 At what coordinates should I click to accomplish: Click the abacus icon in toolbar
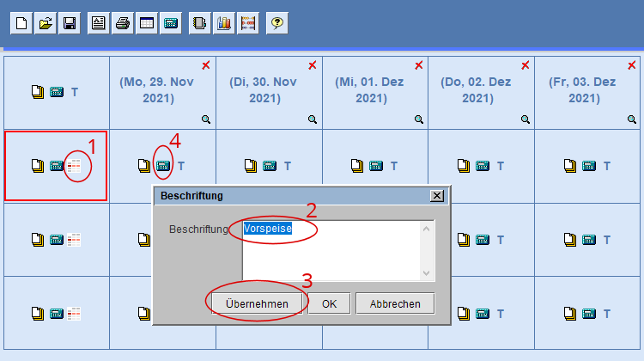(x=248, y=23)
